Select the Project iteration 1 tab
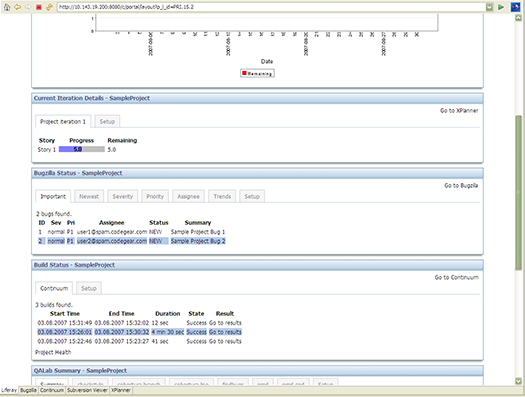This screenshot has height=397, width=525. tap(63, 122)
